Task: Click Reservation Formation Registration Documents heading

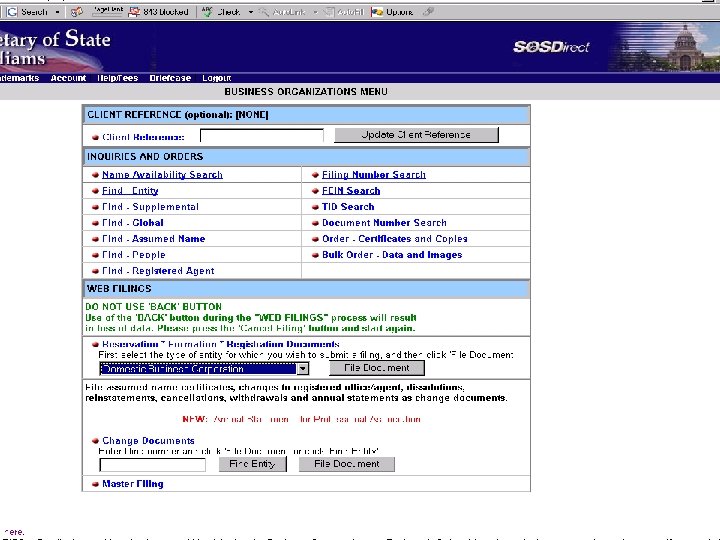Action: (221, 344)
